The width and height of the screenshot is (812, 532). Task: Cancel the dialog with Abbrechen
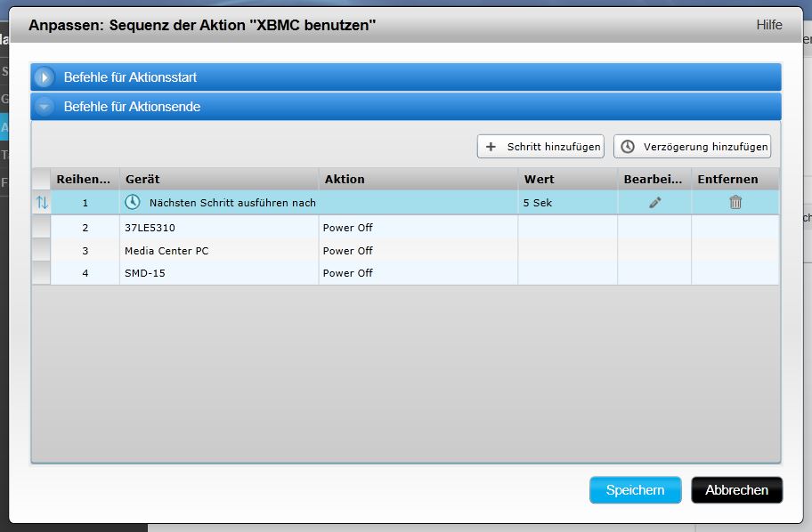tap(736, 490)
